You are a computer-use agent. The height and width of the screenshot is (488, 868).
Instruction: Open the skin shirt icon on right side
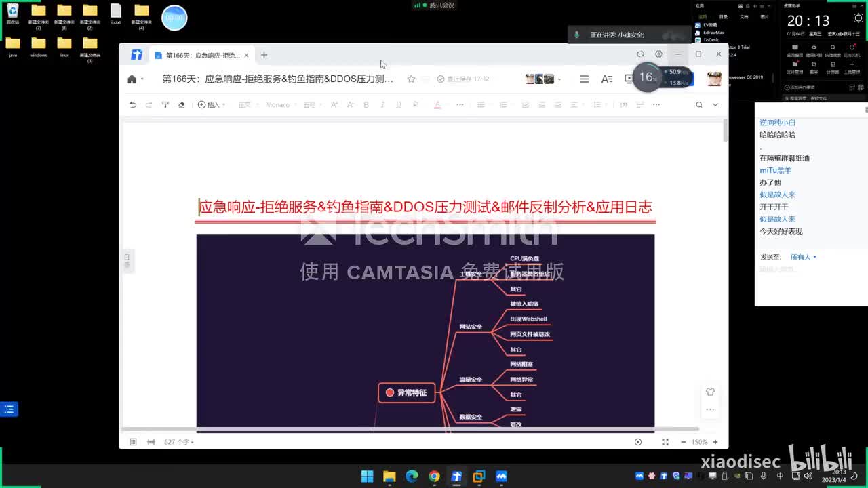click(710, 392)
